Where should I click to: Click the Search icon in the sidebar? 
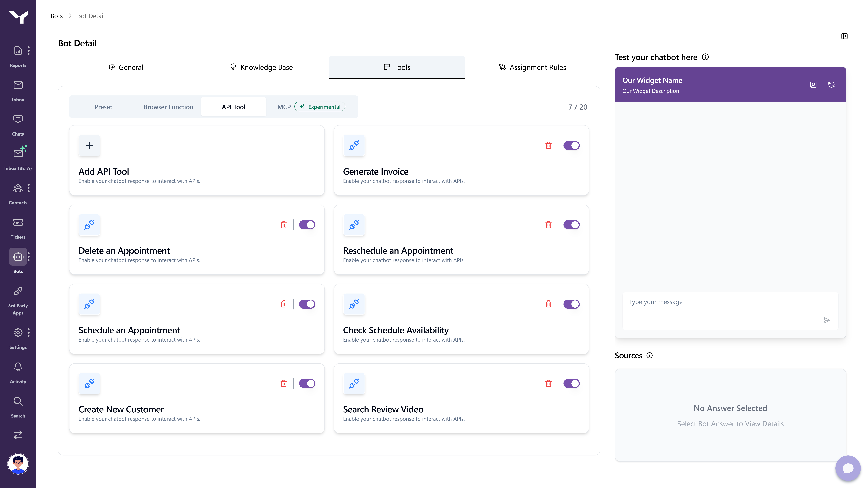click(18, 401)
